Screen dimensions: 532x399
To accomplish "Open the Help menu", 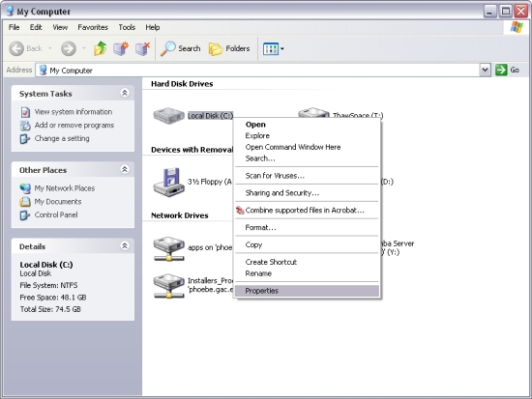I will tap(153, 27).
